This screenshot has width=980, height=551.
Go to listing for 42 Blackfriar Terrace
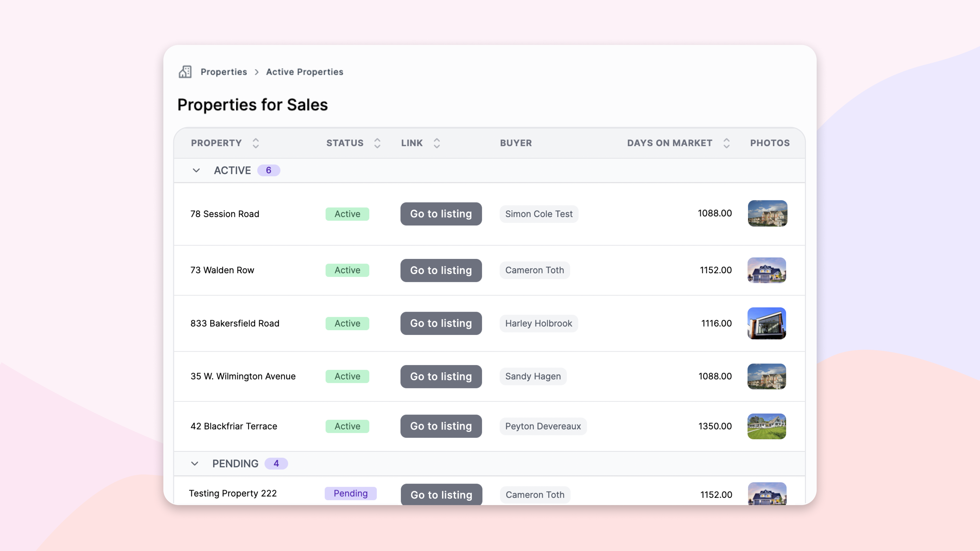pos(441,426)
